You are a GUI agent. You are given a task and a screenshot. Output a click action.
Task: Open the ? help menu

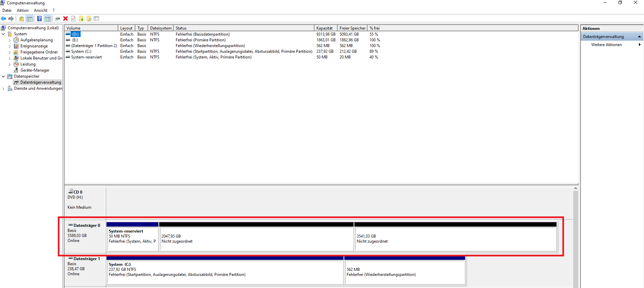53,10
